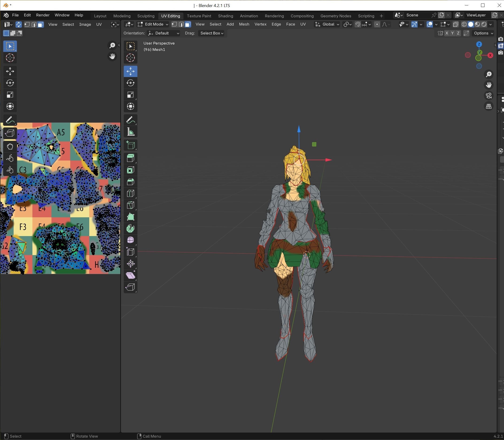Select the Extrude Region tool
Image resolution: width=504 pixels, height=440 pixels.
click(x=131, y=158)
